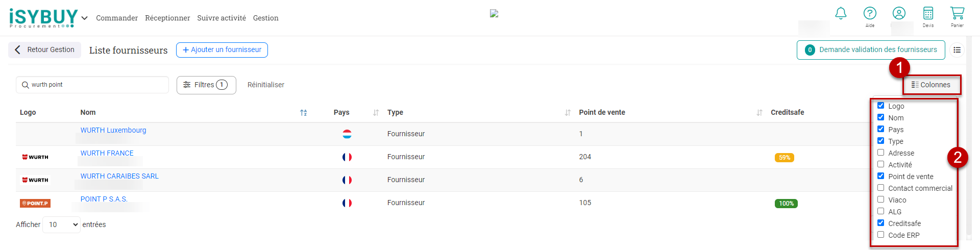
Task: Focus the supplier search field
Action: [92, 85]
